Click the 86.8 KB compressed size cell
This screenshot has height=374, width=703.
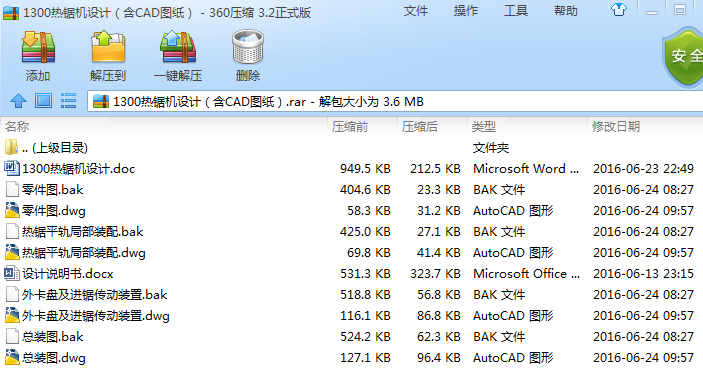(438, 316)
